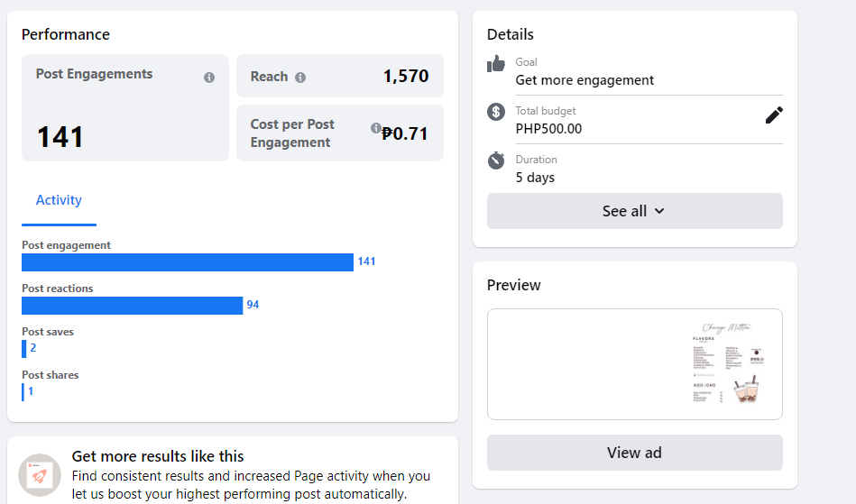Click the Reach 1,570 card
Viewport: 856px width, 504px height.
[x=340, y=76]
